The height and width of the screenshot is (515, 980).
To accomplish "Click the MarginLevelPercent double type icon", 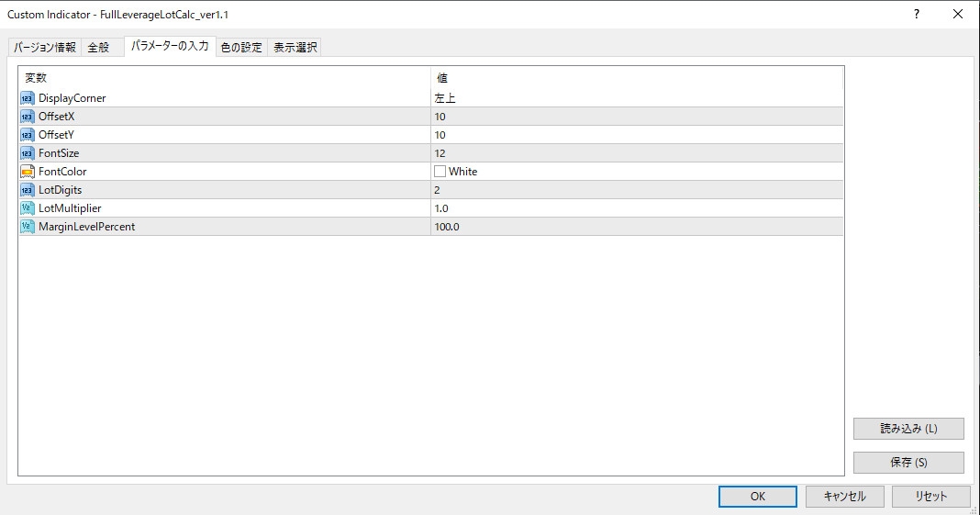I will click(x=27, y=227).
